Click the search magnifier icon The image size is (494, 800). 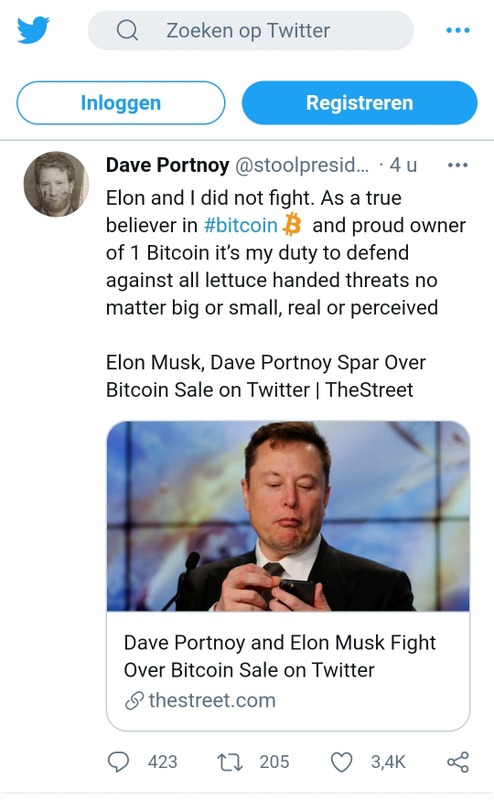pyautogui.click(x=127, y=30)
